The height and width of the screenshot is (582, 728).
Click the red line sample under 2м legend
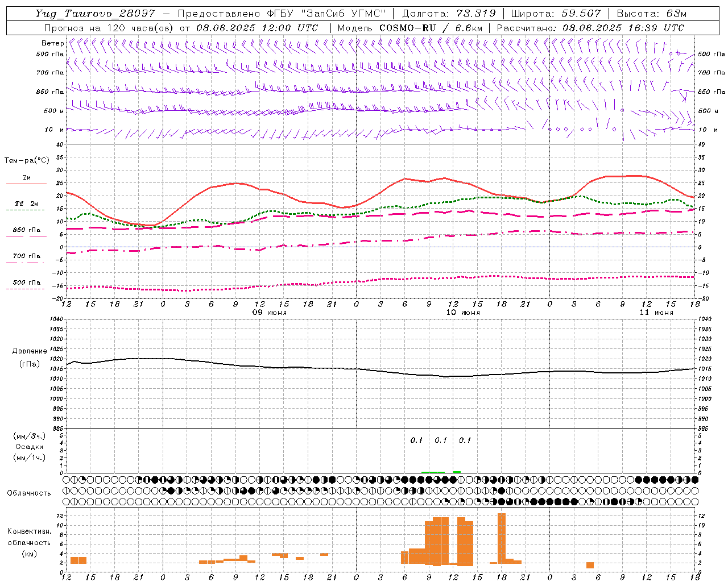[26, 184]
